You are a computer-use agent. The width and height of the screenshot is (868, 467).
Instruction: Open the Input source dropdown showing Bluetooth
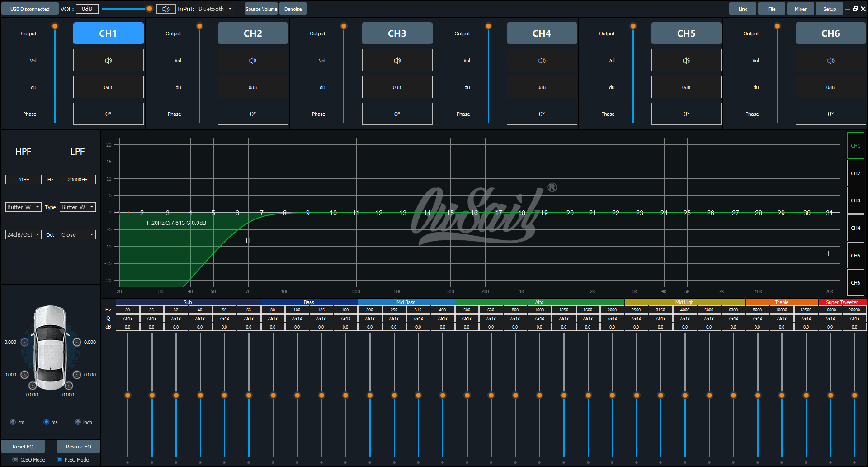(215, 9)
